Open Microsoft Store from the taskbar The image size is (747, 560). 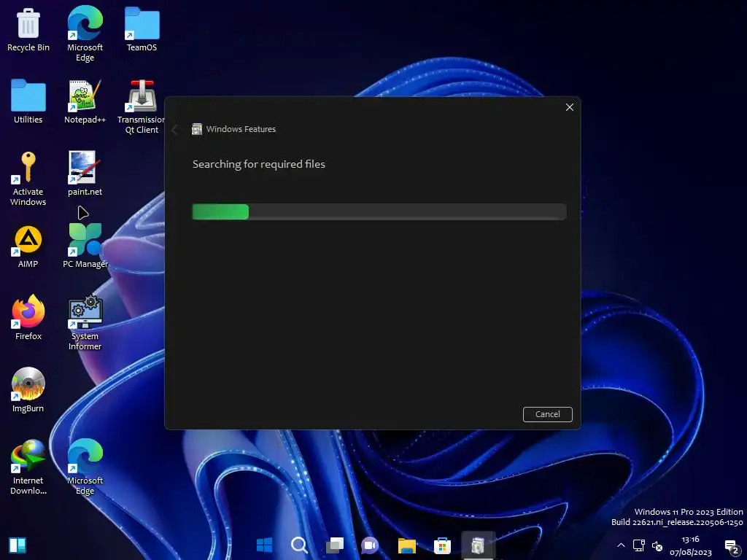[442, 545]
